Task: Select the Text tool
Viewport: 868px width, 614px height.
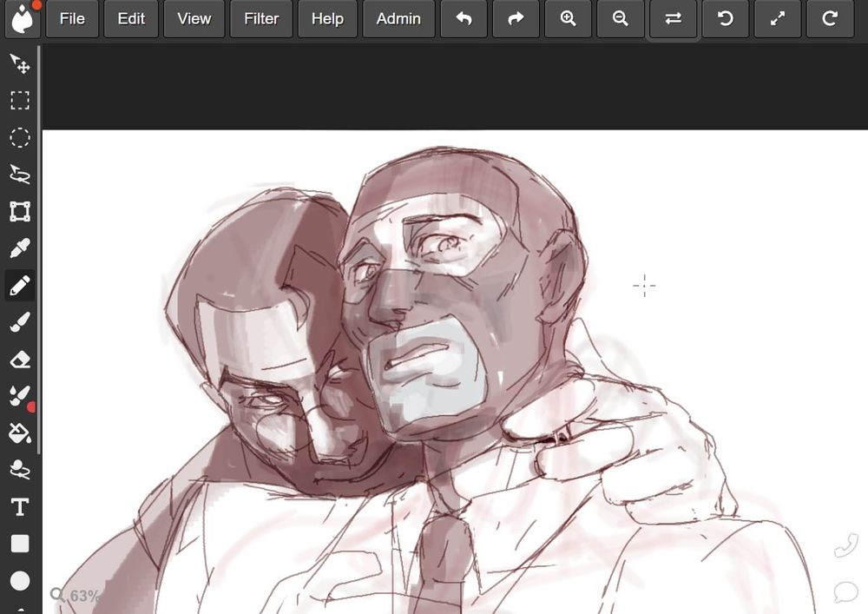Action: click(x=20, y=507)
